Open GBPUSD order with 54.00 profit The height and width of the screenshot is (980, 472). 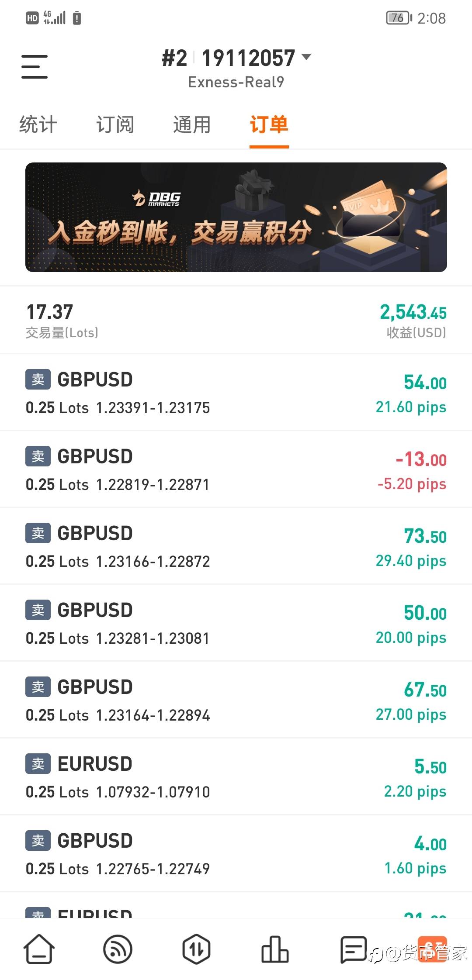tap(236, 392)
